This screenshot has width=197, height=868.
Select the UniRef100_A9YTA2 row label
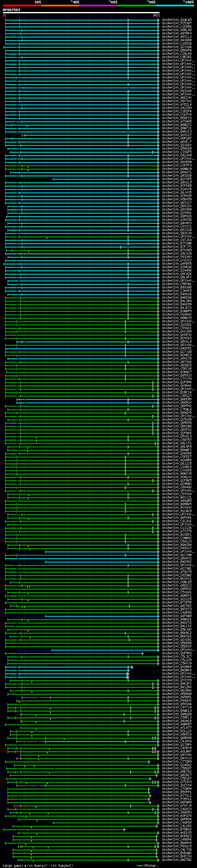(176, 101)
